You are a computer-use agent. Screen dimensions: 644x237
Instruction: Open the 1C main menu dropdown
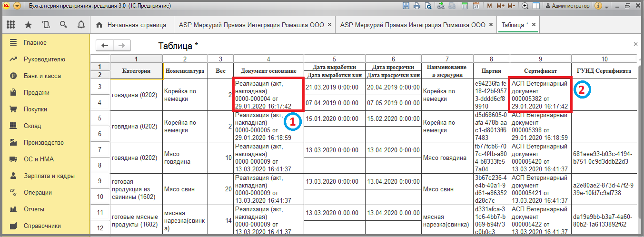pyautogui.click(x=18, y=6)
